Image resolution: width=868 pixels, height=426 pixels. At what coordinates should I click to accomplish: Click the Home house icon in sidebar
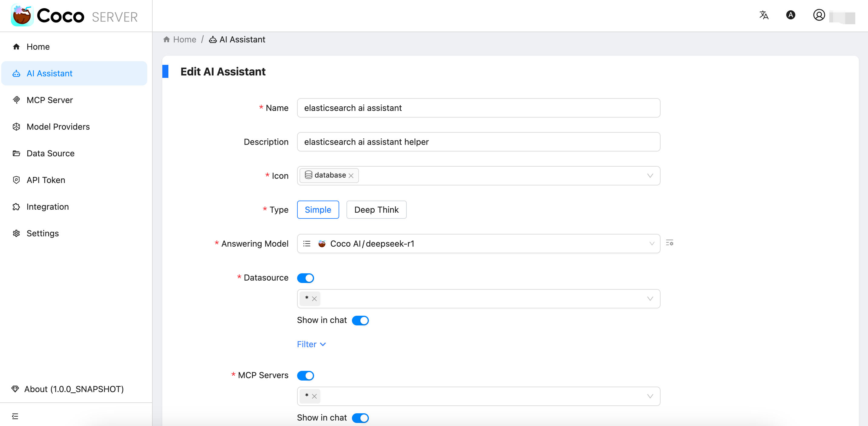(x=16, y=47)
